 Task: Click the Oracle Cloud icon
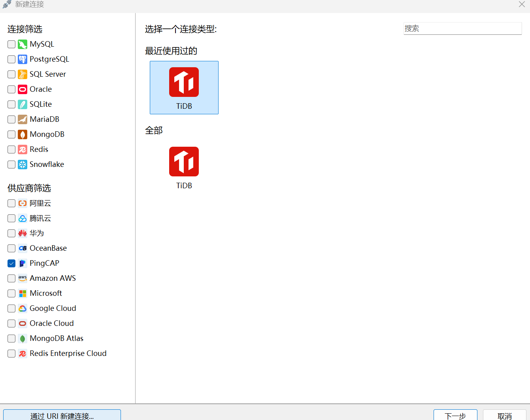pyautogui.click(x=23, y=324)
